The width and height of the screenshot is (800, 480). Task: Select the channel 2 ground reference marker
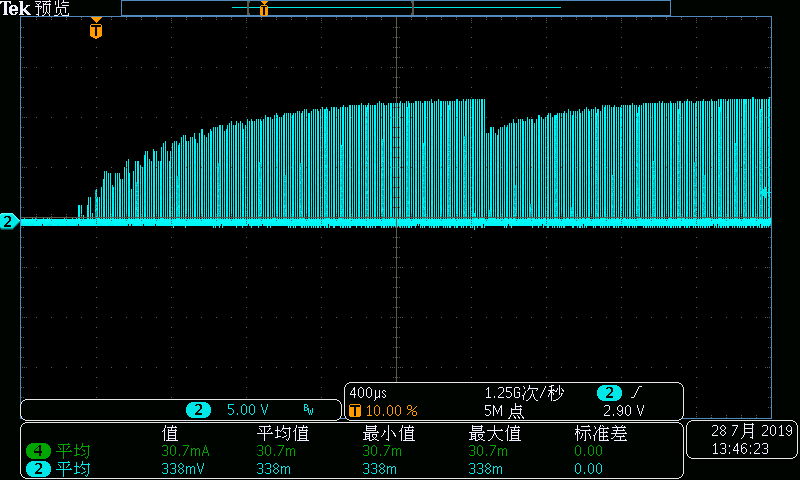click(9, 221)
